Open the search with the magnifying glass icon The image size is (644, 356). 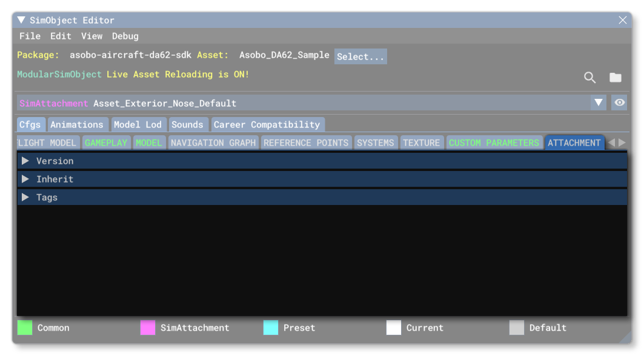click(588, 78)
